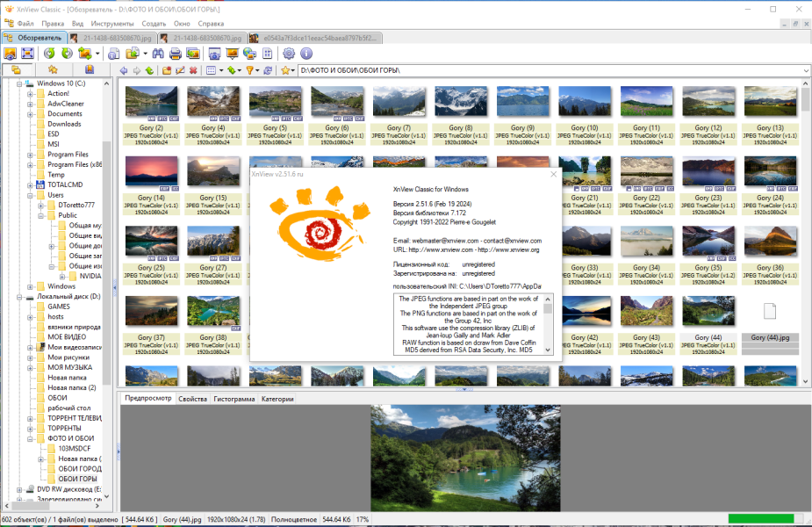Screen dimensions: 812x527
Task: Switch to Favorites star panel tab
Action: point(53,70)
